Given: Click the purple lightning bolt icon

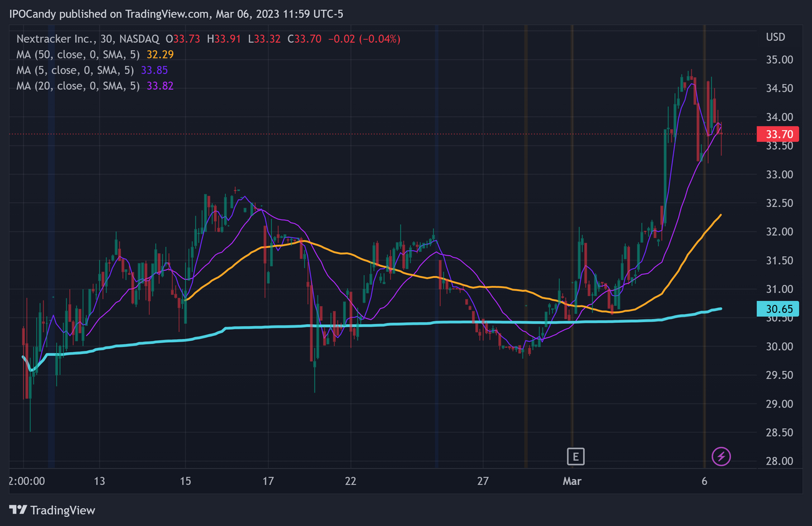Looking at the screenshot, I should (721, 457).
